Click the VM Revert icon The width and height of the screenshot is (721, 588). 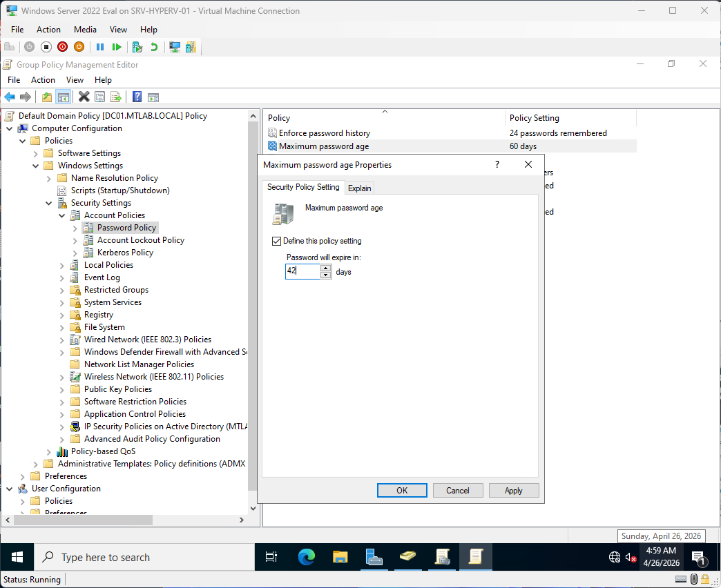[154, 47]
